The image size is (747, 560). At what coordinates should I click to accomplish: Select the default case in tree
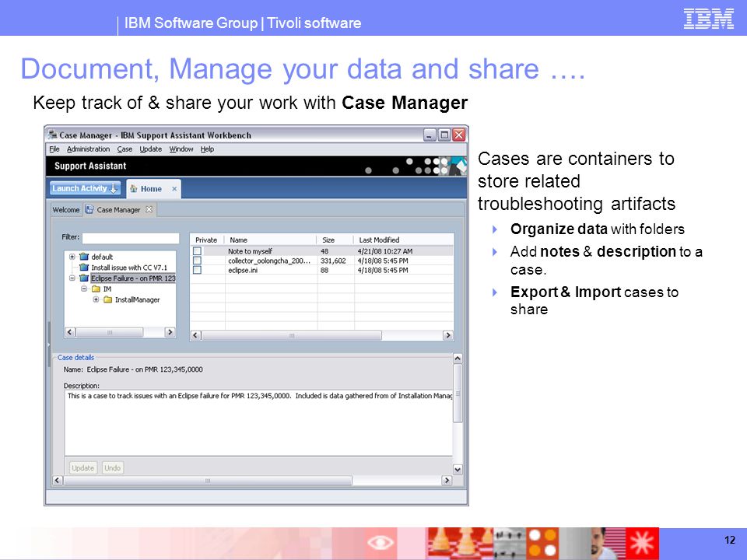coord(102,257)
